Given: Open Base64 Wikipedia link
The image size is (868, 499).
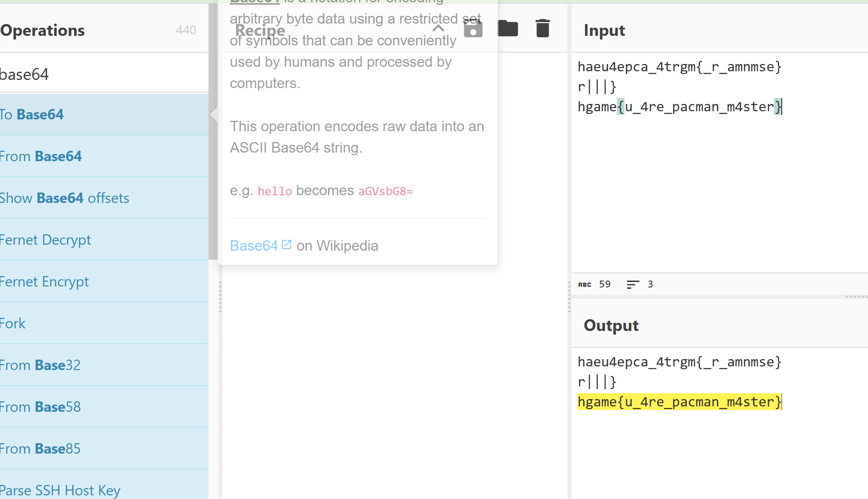Looking at the screenshot, I should click(254, 246).
